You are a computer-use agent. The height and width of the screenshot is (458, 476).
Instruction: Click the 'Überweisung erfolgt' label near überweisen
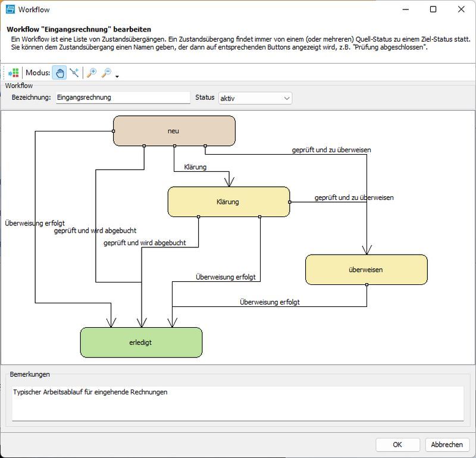coord(271,302)
